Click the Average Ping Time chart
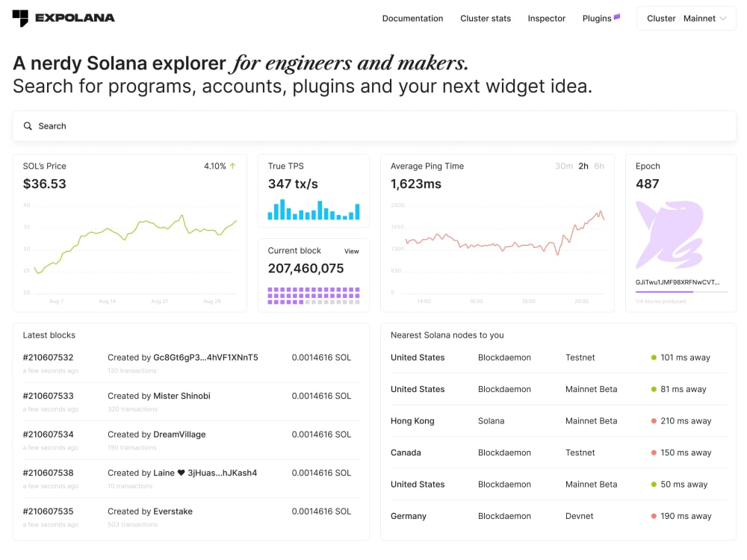Image resolution: width=747 pixels, height=560 pixels. point(504,232)
